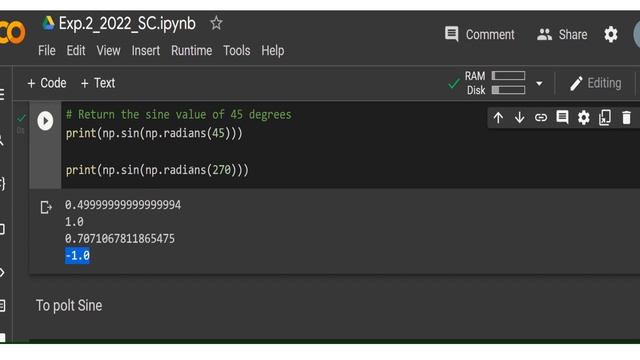
Task: Star the Exp.2_2022_SC.ipynb notebook
Action: 216,23
